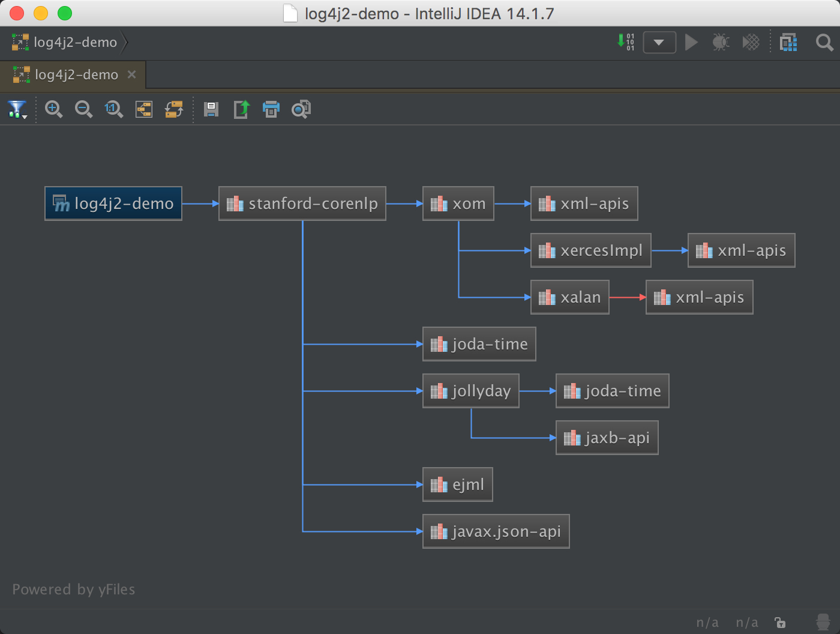Click the Run play button
The width and height of the screenshot is (840, 634).
pyautogui.click(x=691, y=42)
